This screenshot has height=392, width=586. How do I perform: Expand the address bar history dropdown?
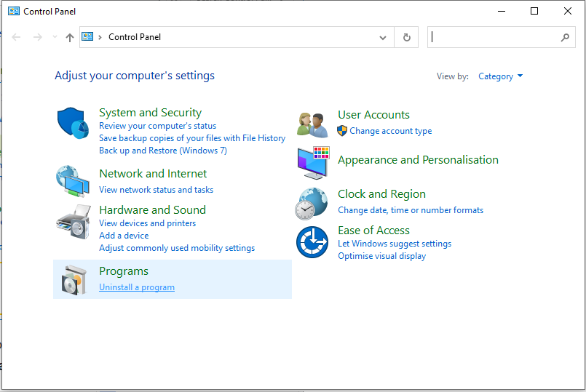click(x=383, y=37)
